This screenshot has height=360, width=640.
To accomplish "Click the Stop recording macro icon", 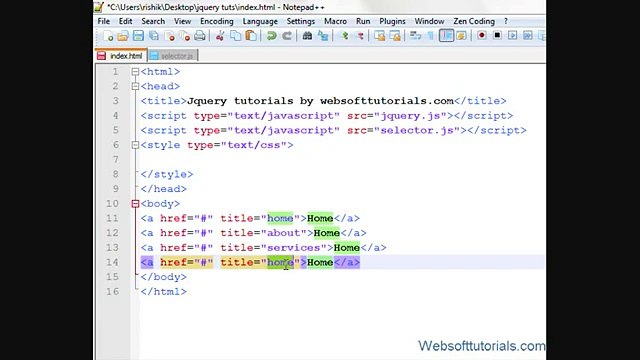I will pos(497,36).
